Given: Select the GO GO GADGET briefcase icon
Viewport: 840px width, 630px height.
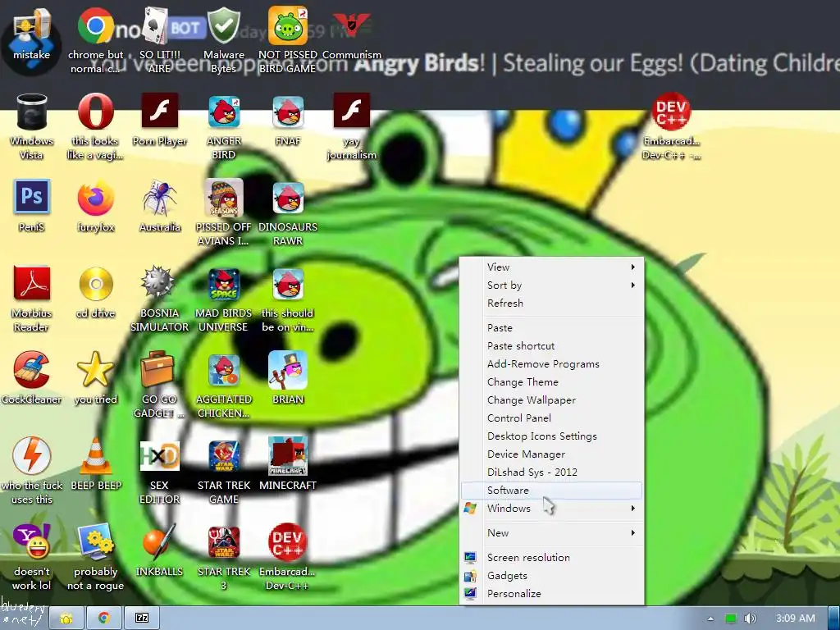Looking at the screenshot, I should [x=157, y=368].
